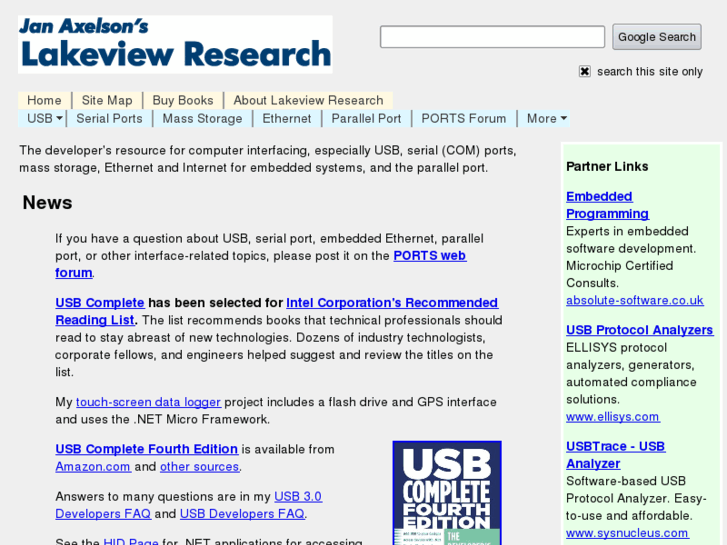Open About Lakeview Research
Image resolution: width=727 pixels, height=545 pixels.
[308, 100]
